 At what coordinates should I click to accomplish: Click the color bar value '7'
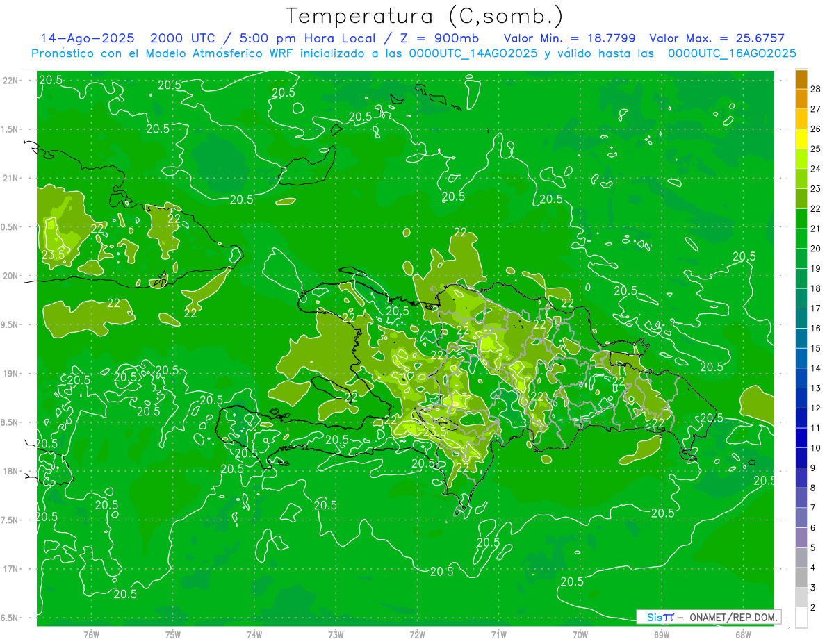coord(813,508)
